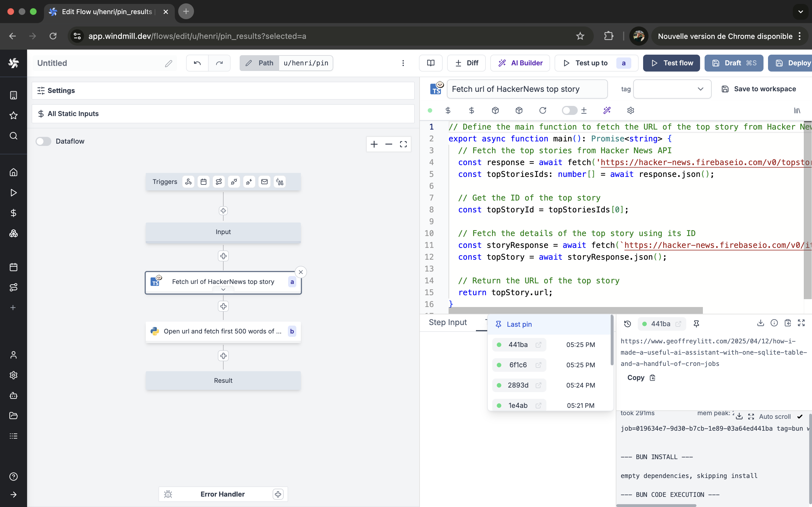Expand the chevron under Fetch url step

tap(223, 289)
